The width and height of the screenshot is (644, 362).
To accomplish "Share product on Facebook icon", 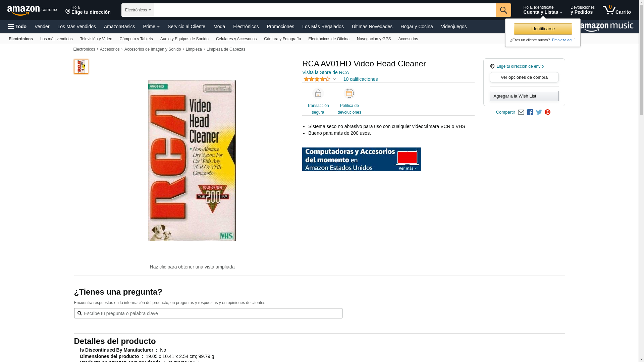I will pyautogui.click(x=530, y=112).
